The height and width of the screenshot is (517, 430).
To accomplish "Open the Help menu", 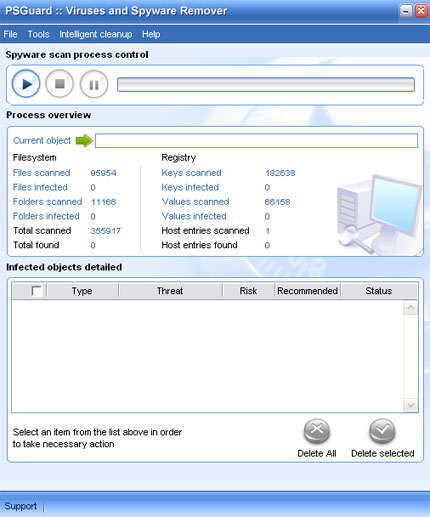I will (x=151, y=34).
